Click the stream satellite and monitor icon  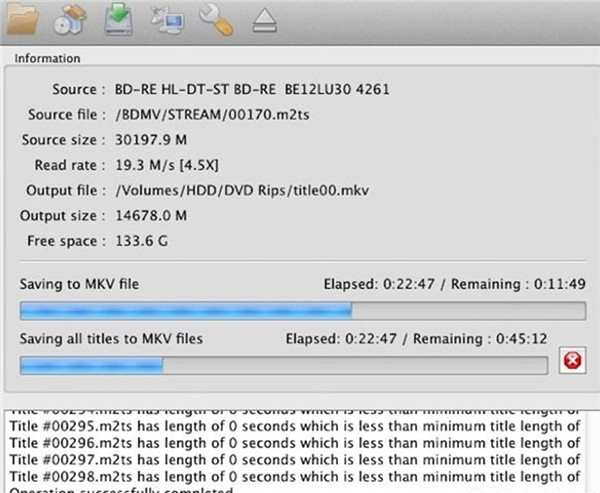pyautogui.click(x=168, y=20)
